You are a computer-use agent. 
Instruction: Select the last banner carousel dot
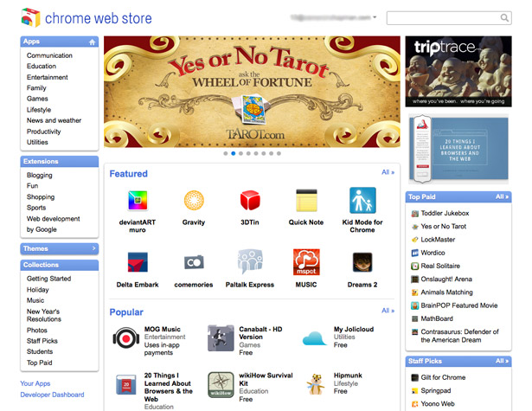[x=279, y=153]
